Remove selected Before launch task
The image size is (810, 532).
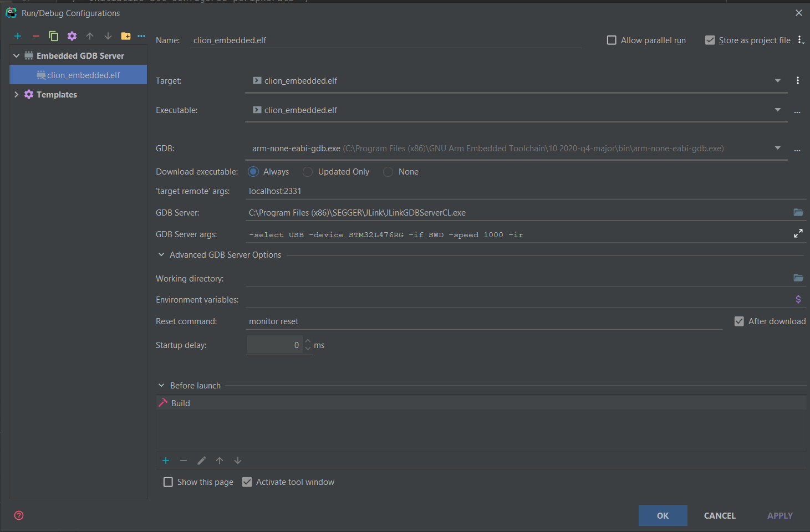[184, 461]
